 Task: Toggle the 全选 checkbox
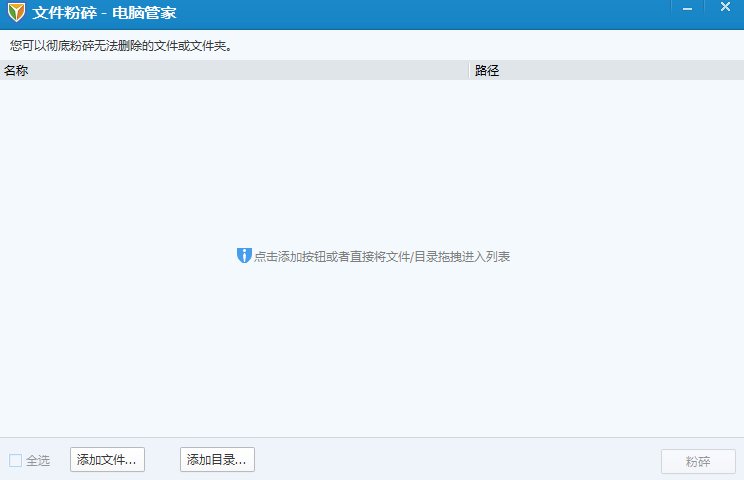[16, 460]
